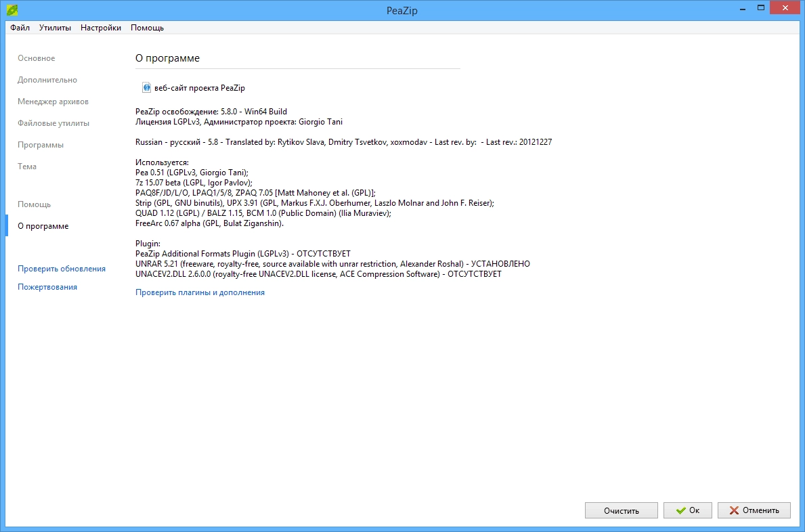The width and height of the screenshot is (805, 532).
Task: Open the Настройки menu
Action: click(101, 28)
